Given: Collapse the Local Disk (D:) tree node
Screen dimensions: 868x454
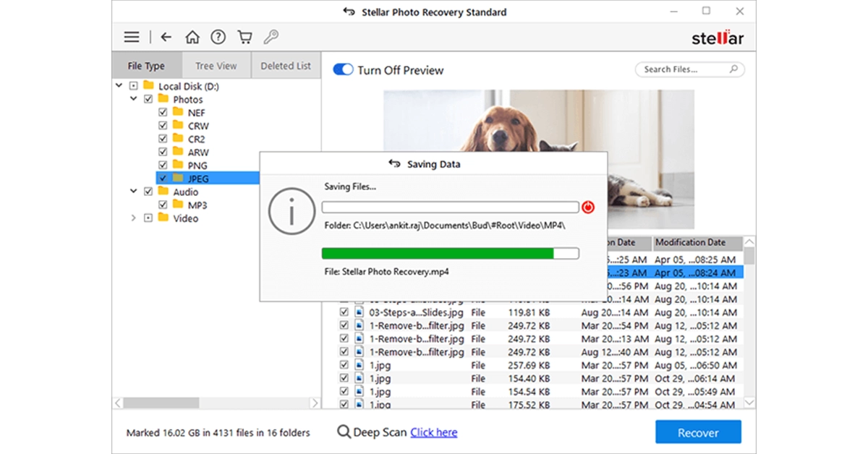Looking at the screenshot, I should tap(119, 86).
